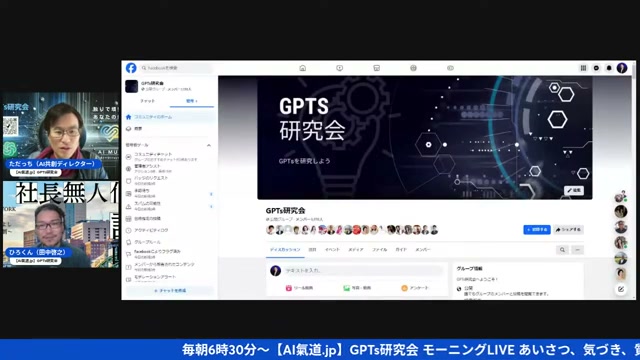
Task: Select 概要 in the sidebar
Action: (x=169, y=129)
